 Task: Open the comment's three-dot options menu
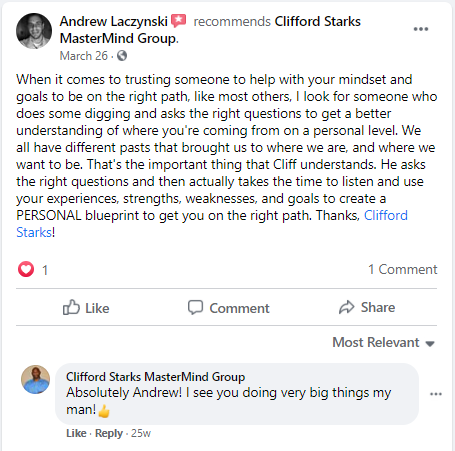click(436, 394)
